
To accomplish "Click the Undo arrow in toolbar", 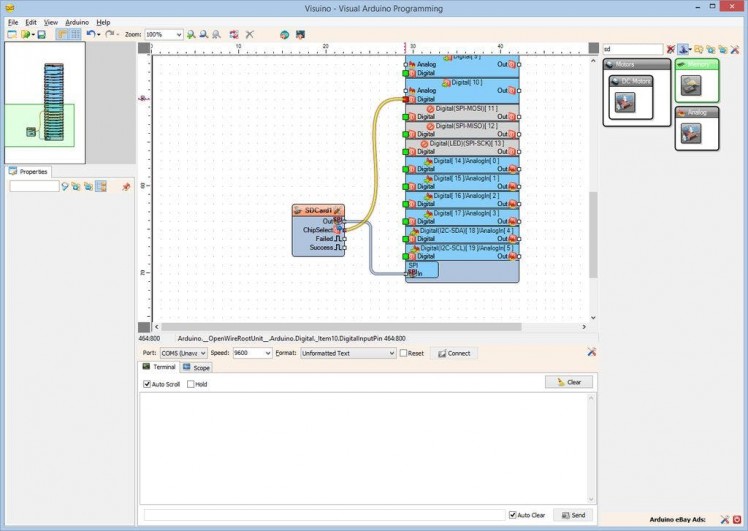I will pyautogui.click(x=90, y=34).
